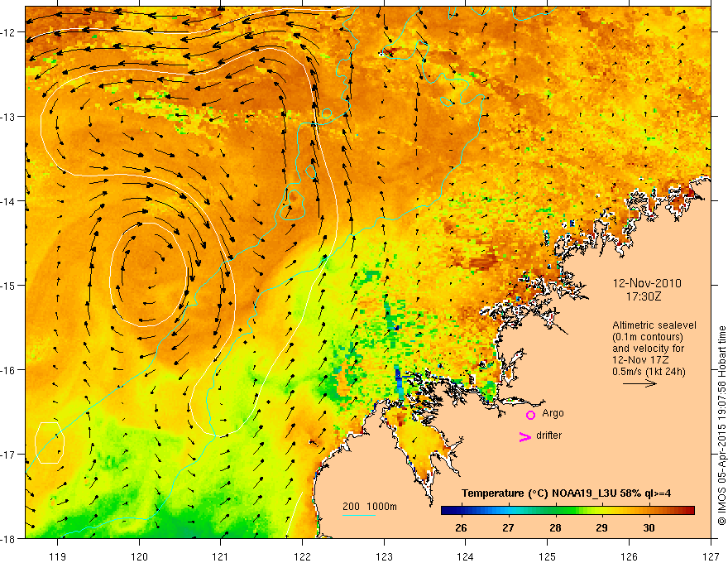
Task: Click the cyan 200 1000m isobath legend line
Action: coord(359,515)
